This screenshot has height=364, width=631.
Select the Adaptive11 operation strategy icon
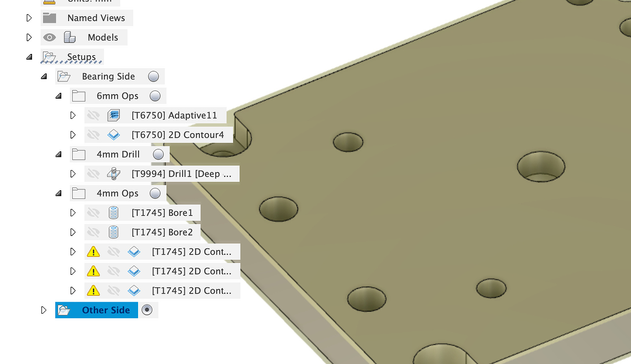(x=113, y=115)
